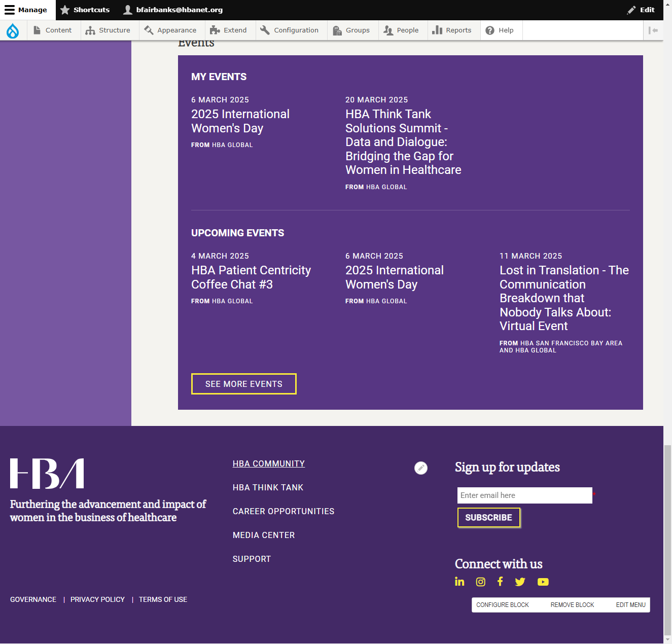Viewport: 672px width, 644px height.
Task: Click Configure Block contextual link
Action: click(503, 605)
